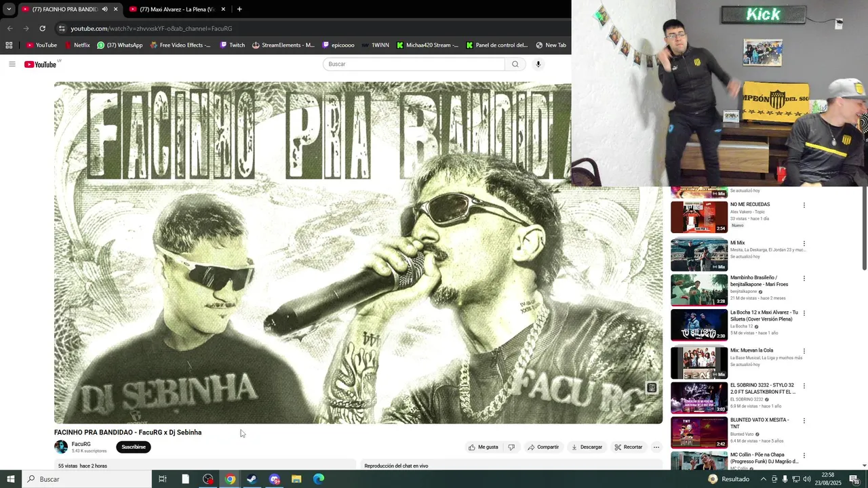
Task: Click the youtube.com URL address bar
Action: [312, 28]
